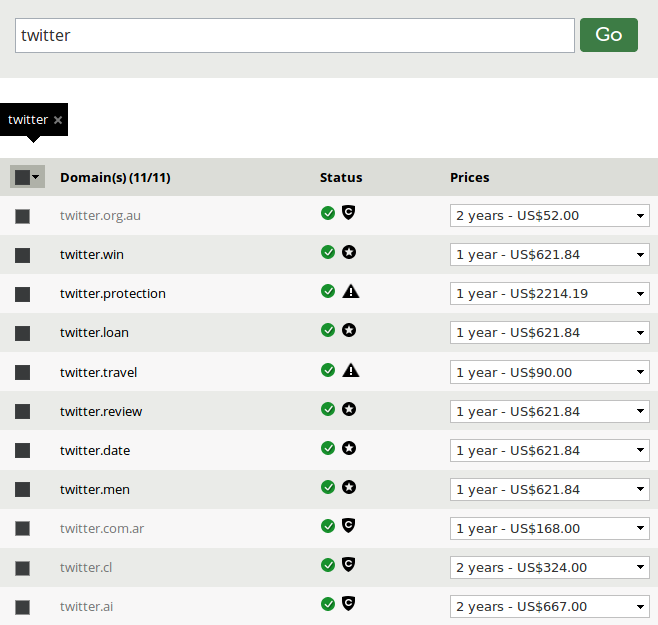Select the twitter.travel checkbox
Viewport: 658px width, 625px height.
pos(23,373)
